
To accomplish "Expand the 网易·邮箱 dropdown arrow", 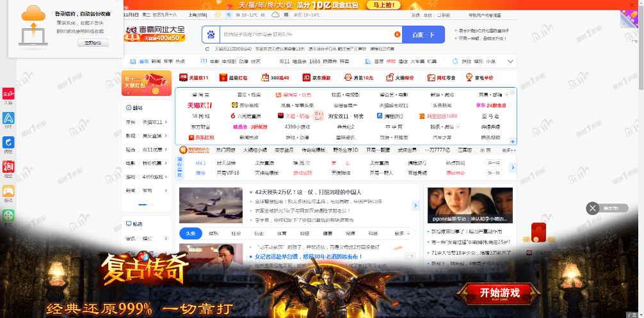I will click(506, 95).
